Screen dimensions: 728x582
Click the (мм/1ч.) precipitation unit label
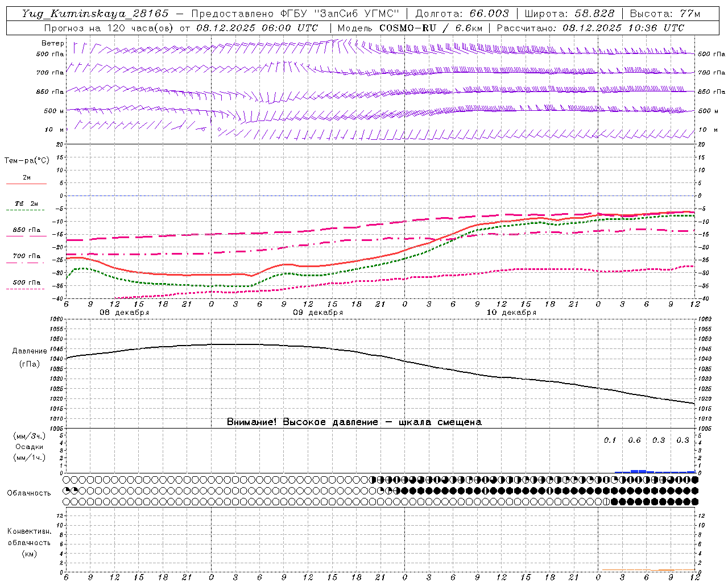coord(30,458)
